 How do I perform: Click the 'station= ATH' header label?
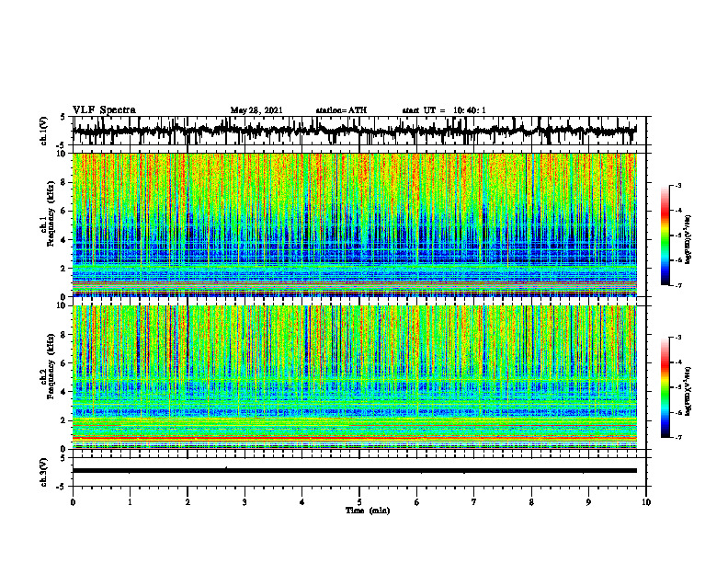[341, 110]
